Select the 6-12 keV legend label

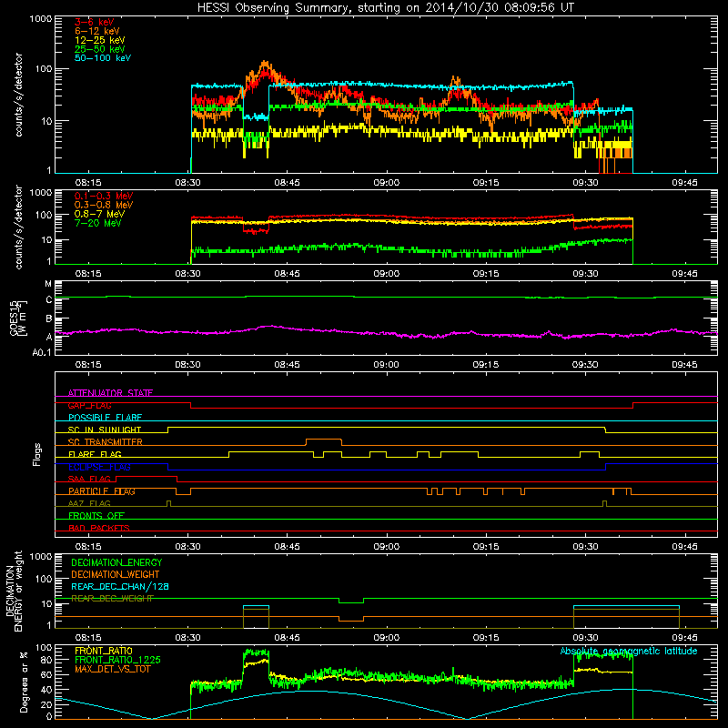97,31
